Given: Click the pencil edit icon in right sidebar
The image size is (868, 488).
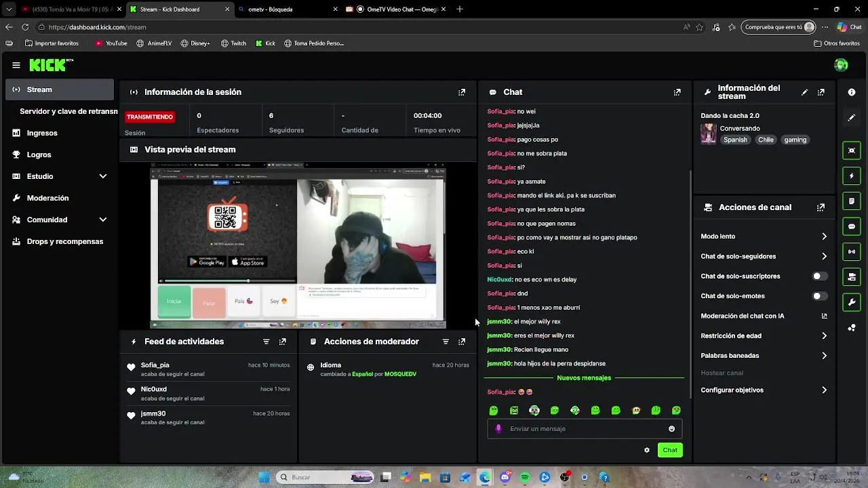Looking at the screenshot, I should coord(852,117).
